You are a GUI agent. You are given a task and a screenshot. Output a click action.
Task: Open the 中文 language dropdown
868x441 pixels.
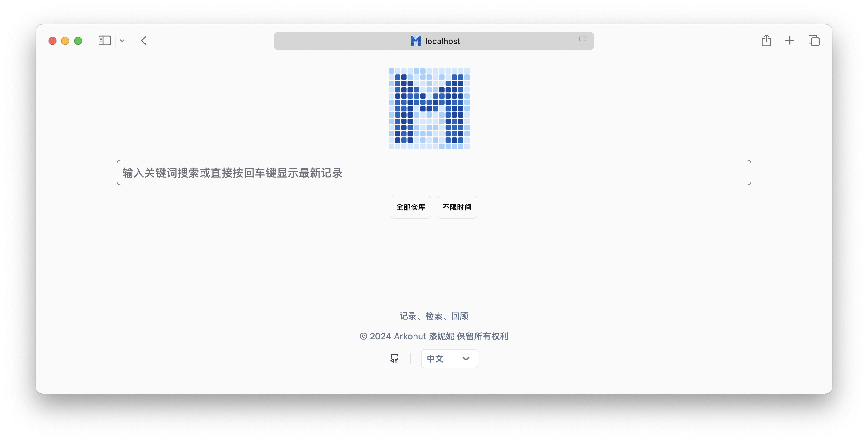[x=449, y=359]
